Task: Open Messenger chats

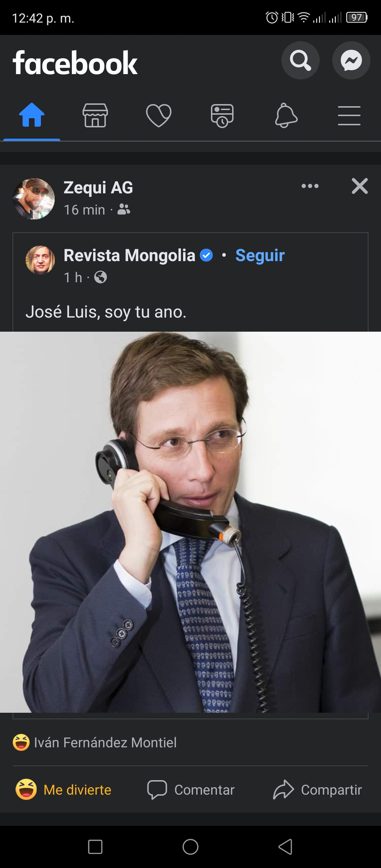Action: click(x=351, y=60)
